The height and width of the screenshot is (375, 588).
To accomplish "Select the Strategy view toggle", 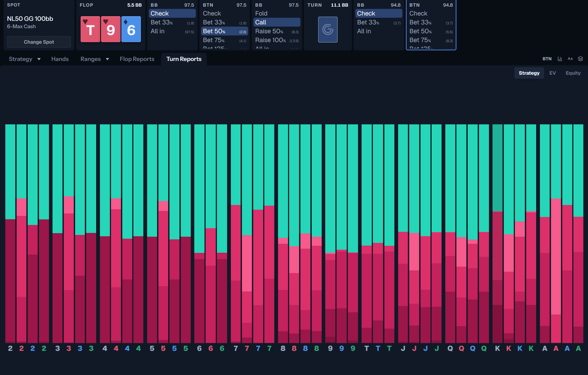I will (x=529, y=73).
